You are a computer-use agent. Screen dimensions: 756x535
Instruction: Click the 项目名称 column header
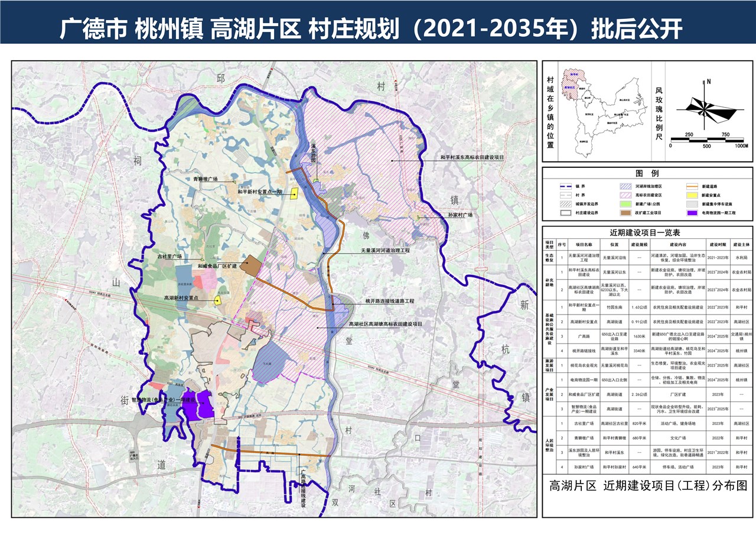584,244
